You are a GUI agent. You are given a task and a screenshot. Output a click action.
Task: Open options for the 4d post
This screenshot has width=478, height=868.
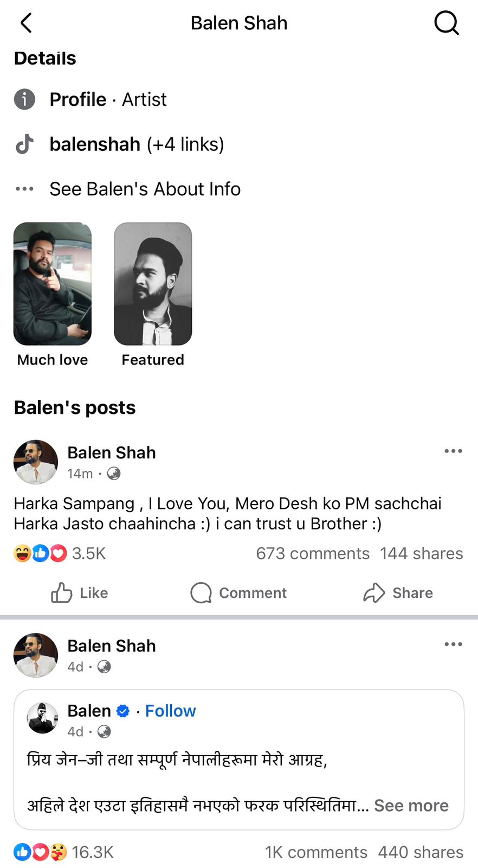point(453,644)
